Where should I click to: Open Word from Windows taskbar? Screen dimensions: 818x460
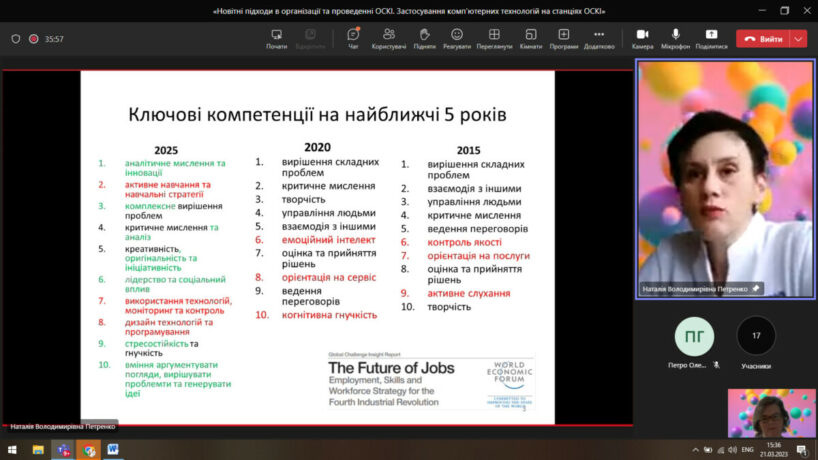click(112, 450)
